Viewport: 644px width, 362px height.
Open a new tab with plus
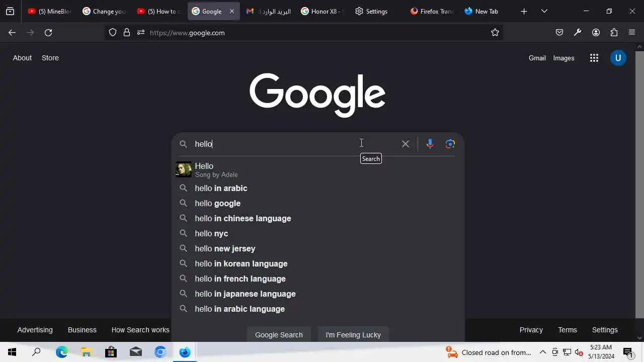pos(524,11)
